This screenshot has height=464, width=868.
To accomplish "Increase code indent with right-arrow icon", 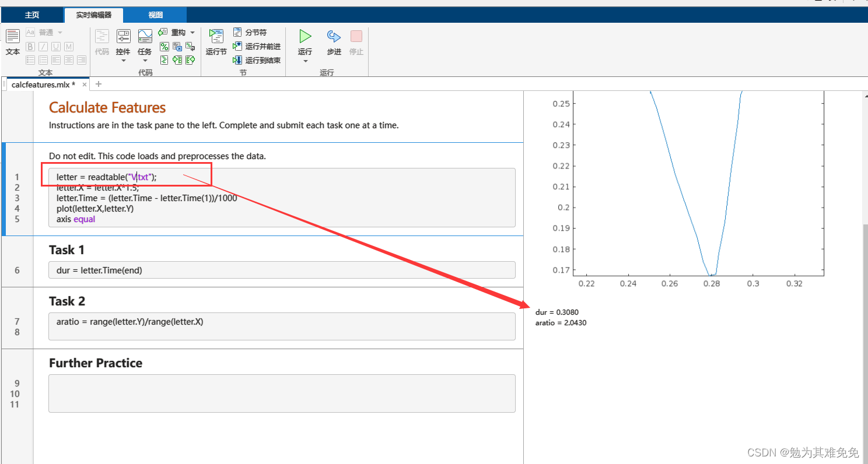I will click(x=177, y=59).
